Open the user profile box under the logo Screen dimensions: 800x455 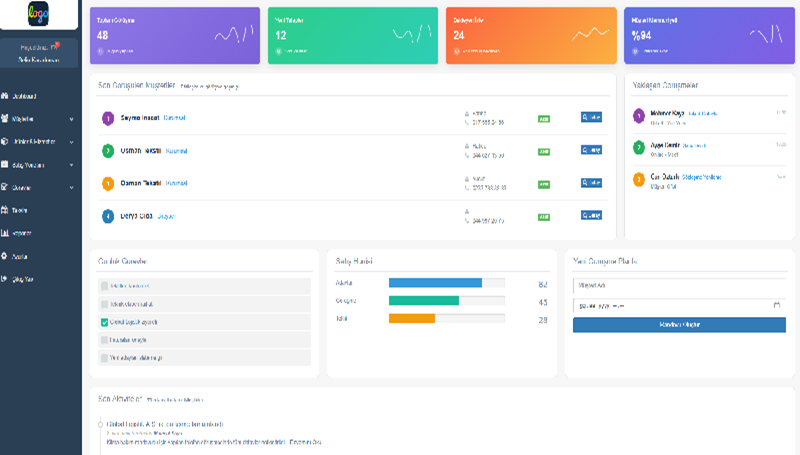point(39,53)
